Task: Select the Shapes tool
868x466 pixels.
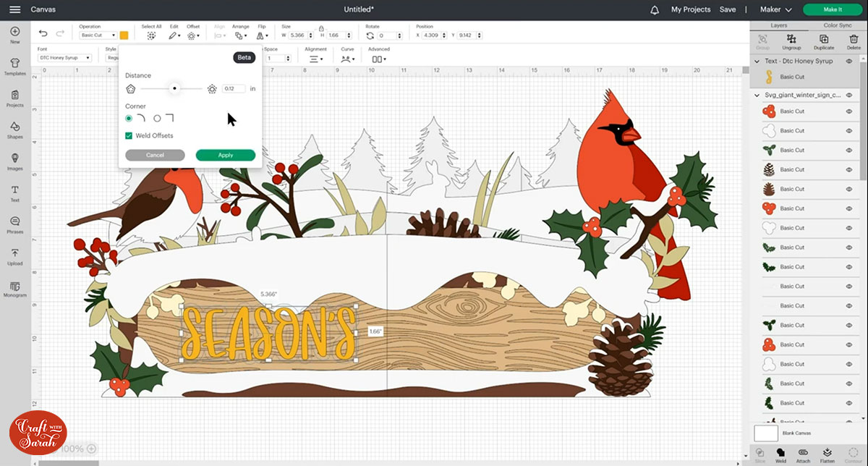Action: coord(14,129)
